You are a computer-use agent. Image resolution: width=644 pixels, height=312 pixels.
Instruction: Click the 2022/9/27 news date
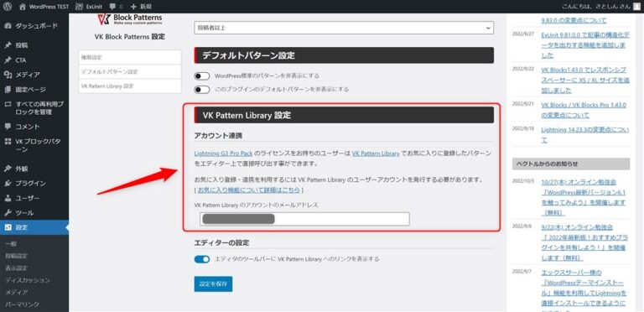[523, 34]
